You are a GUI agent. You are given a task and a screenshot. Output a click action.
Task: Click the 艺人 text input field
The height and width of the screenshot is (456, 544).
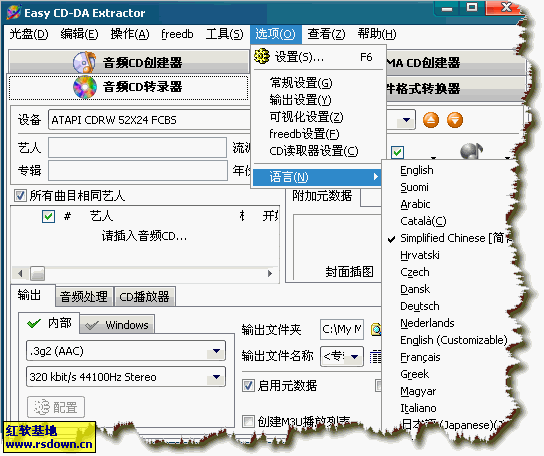pyautogui.click(x=137, y=147)
